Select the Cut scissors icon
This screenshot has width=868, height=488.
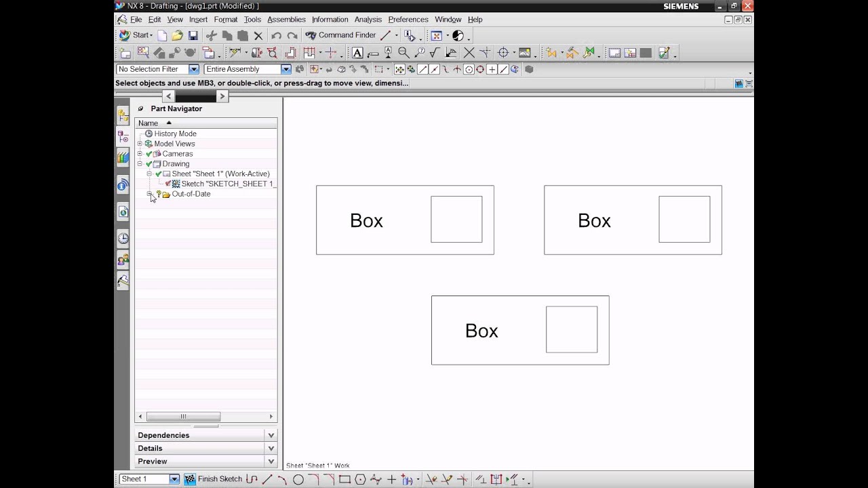click(212, 35)
